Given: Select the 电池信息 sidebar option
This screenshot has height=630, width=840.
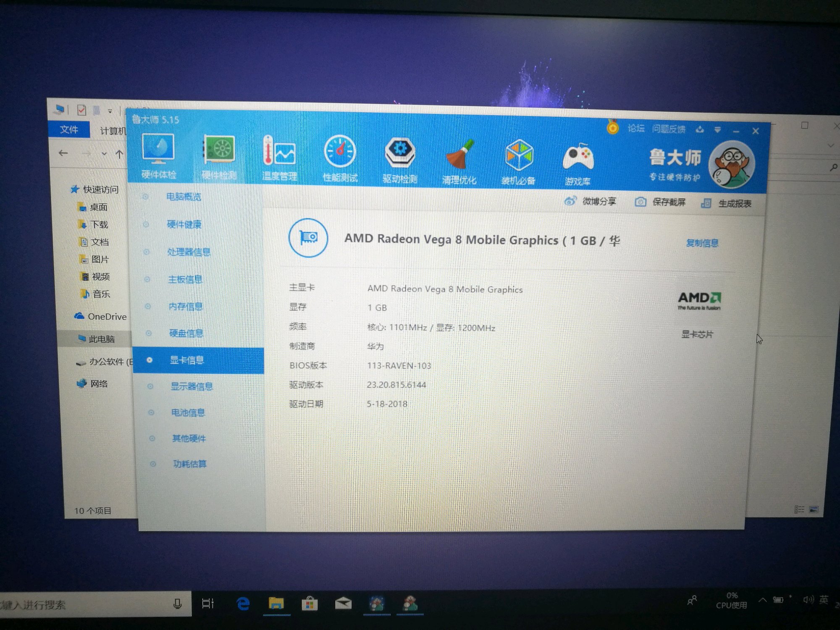Looking at the screenshot, I should point(188,412).
